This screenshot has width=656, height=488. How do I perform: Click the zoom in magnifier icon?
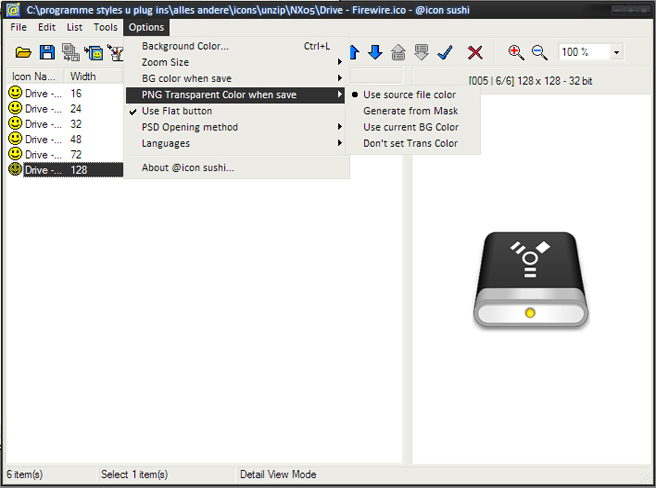tap(516, 52)
